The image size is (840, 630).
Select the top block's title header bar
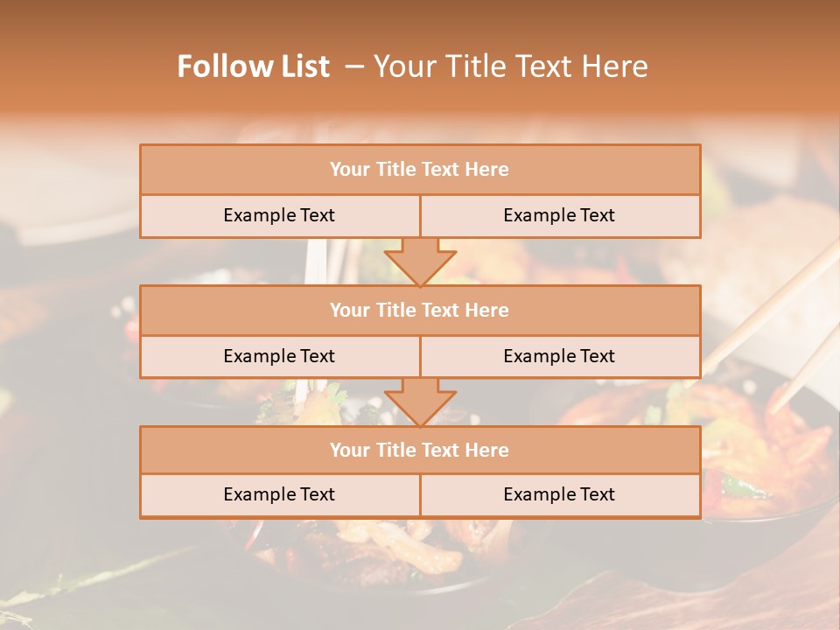(420, 170)
